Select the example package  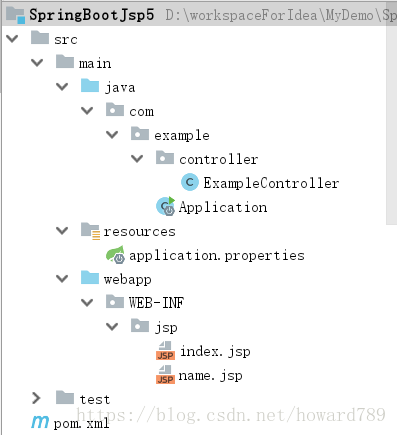(182, 136)
